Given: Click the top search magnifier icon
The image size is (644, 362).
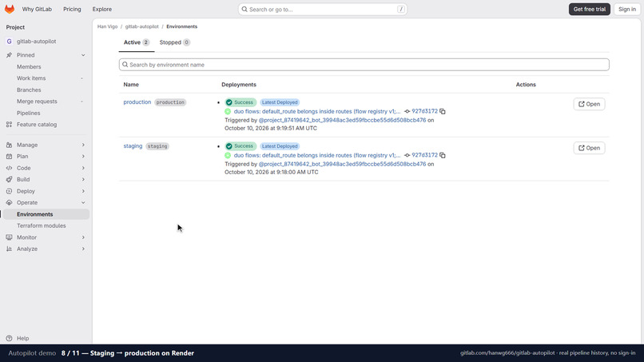Looking at the screenshot, I should (244, 9).
